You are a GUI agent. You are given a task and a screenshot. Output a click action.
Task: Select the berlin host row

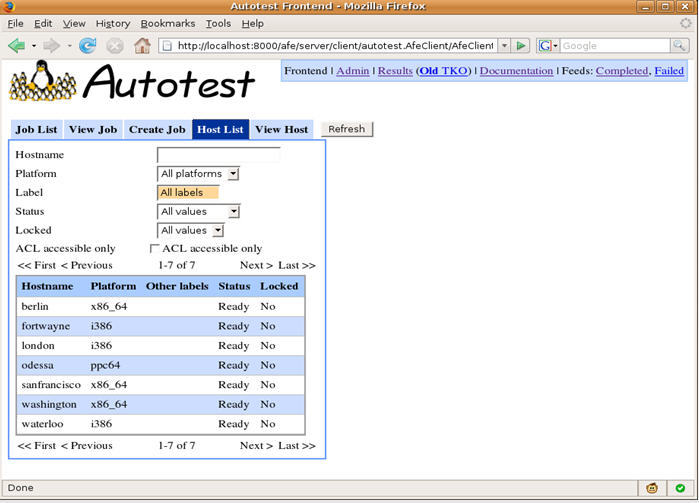160,307
